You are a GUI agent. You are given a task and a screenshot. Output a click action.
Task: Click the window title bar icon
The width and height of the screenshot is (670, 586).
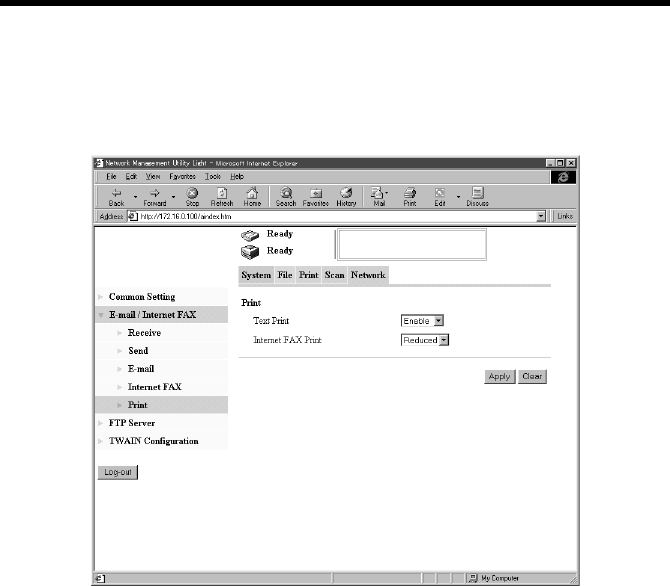coord(99,163)
